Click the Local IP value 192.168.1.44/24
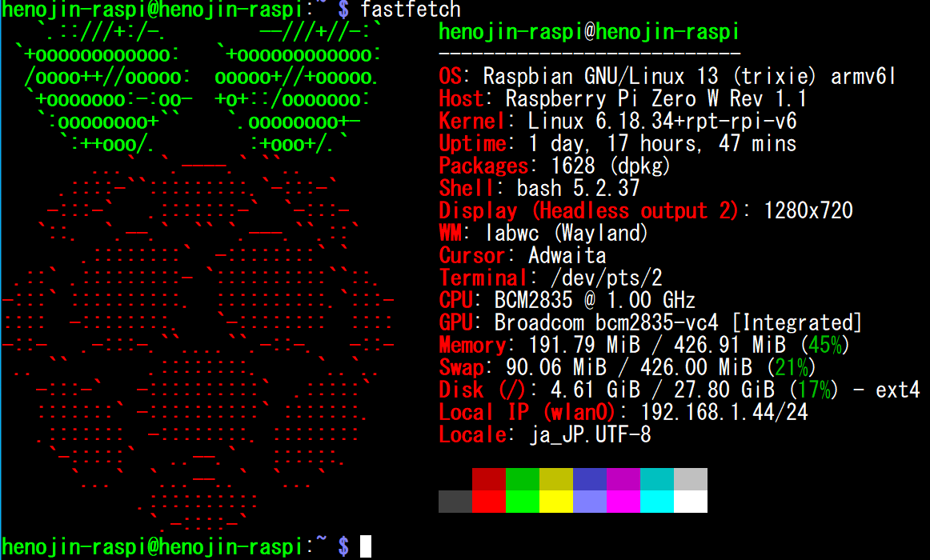The image size is (930, 560). point(725,412)
